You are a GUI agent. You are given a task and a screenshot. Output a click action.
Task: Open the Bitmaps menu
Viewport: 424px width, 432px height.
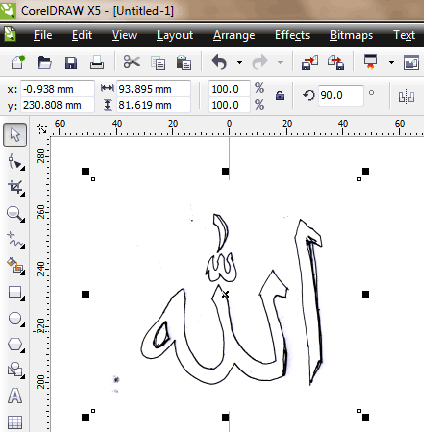351,35
